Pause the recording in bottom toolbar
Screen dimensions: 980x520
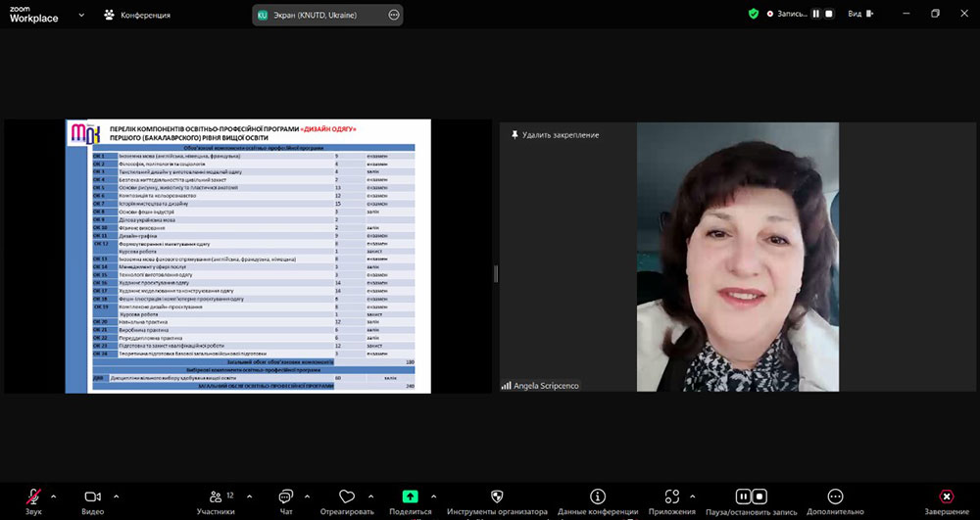click(x=743, y=496)
